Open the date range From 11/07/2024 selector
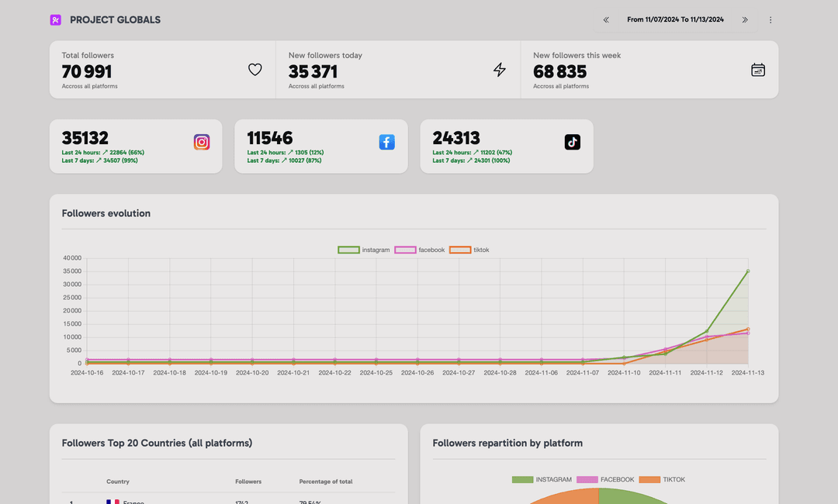Image resolution: width=838 pixels, height=504 pixels. 675,20
